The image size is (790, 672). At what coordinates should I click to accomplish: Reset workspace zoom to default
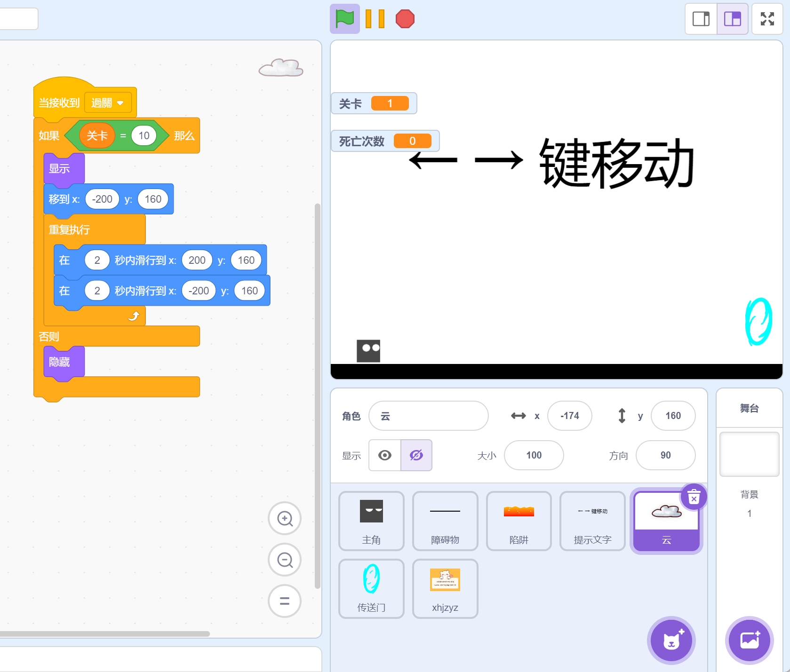(x=285, y=601)
